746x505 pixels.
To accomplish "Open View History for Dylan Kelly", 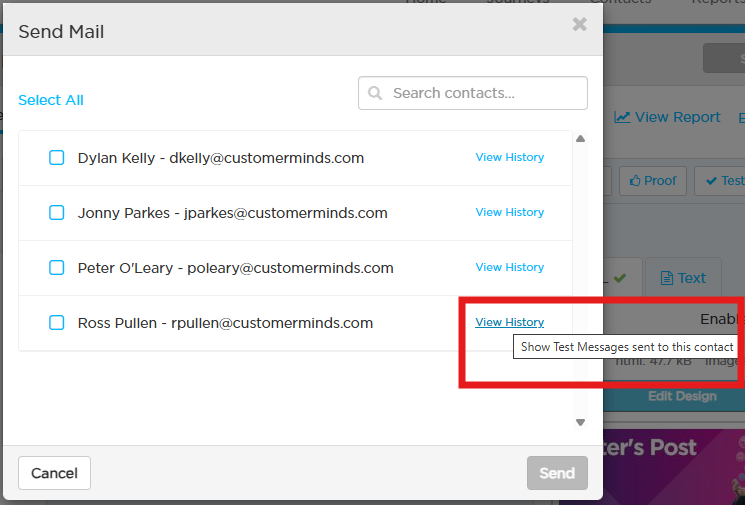I will (x=510, y=157).
